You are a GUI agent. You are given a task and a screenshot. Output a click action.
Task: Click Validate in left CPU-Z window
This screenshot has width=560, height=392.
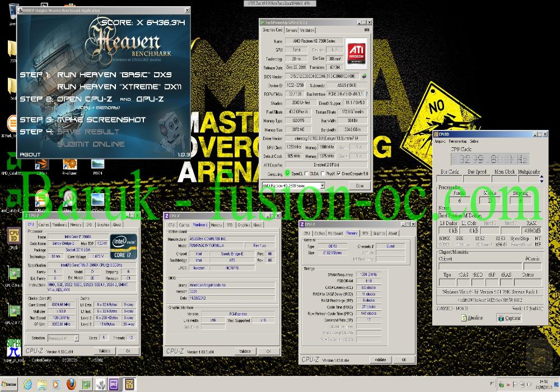point(104,351)
